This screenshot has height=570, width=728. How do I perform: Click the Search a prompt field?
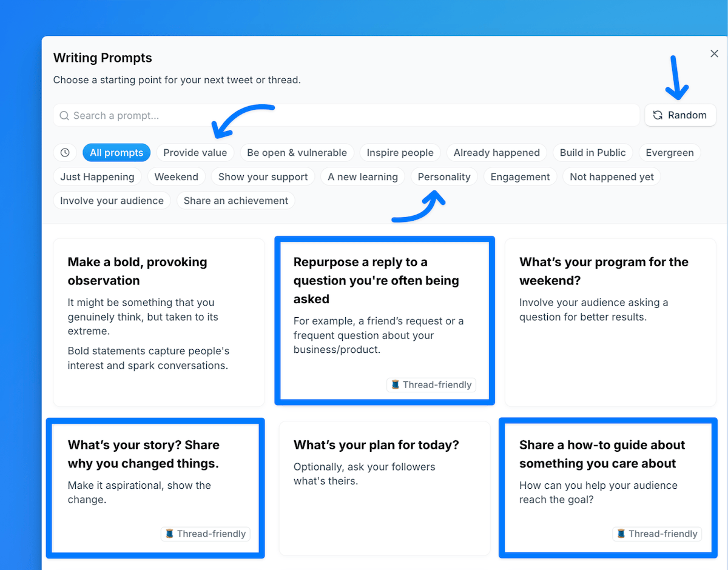346,115
